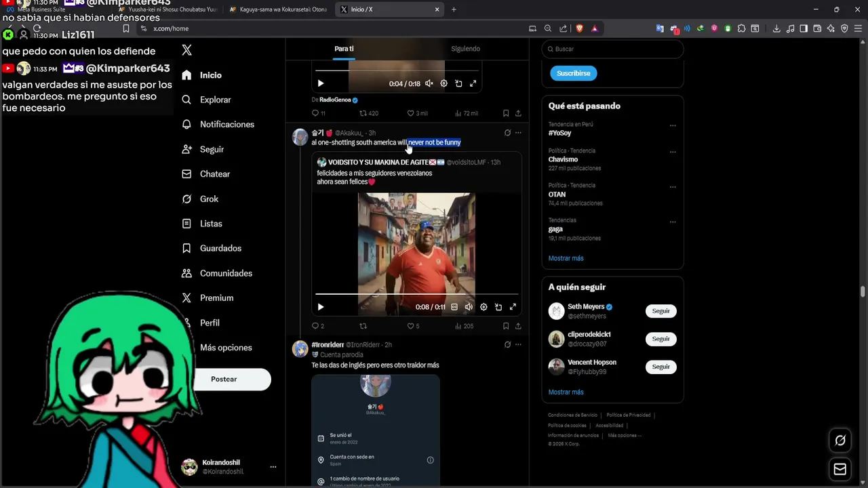Play the 0:08 / 0:11 video

(321, 307)
